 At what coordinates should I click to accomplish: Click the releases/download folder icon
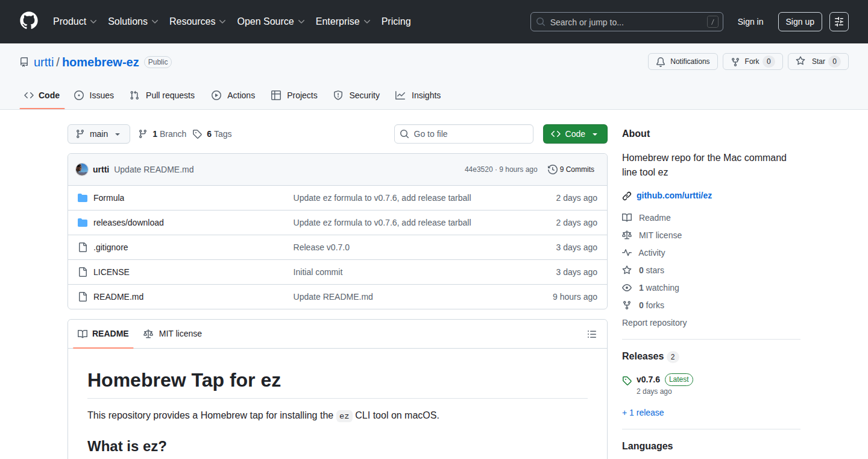[83, 223]
